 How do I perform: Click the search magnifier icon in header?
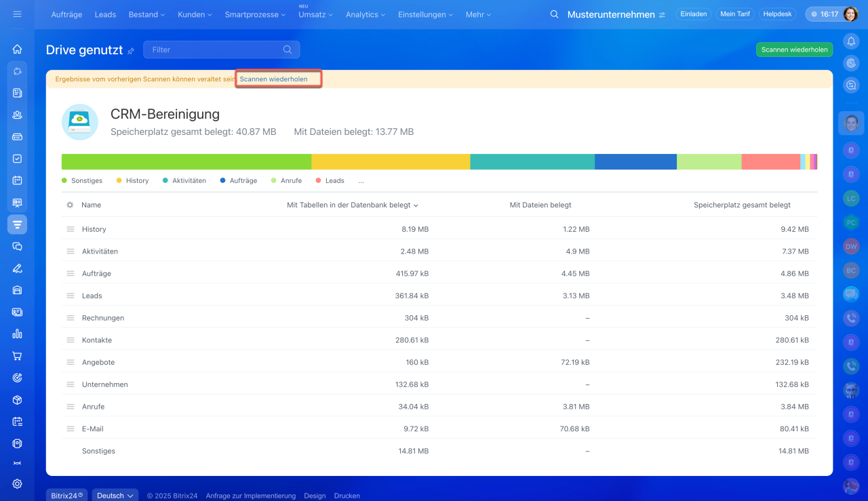coord(554,14)
